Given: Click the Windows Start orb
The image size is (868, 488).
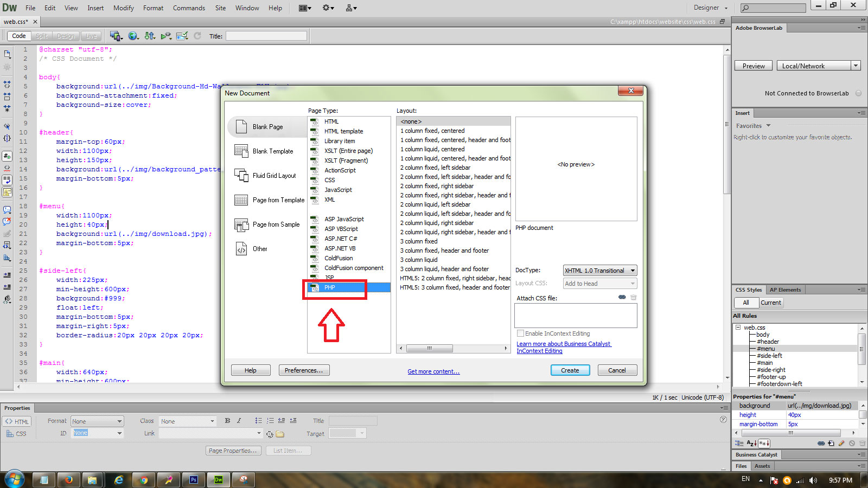Looking at the screenshot, I should (x=14, y=479).
